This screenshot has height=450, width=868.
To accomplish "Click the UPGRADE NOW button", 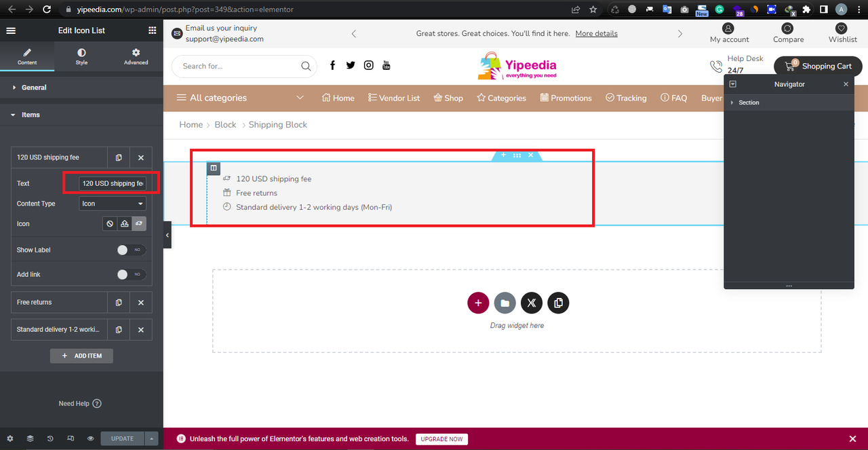I will (441, 439).
